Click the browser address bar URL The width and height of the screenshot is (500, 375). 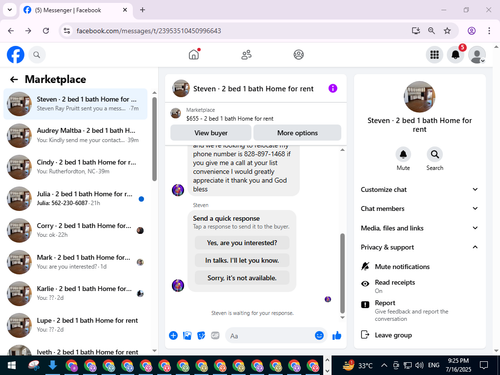(149, 31)
